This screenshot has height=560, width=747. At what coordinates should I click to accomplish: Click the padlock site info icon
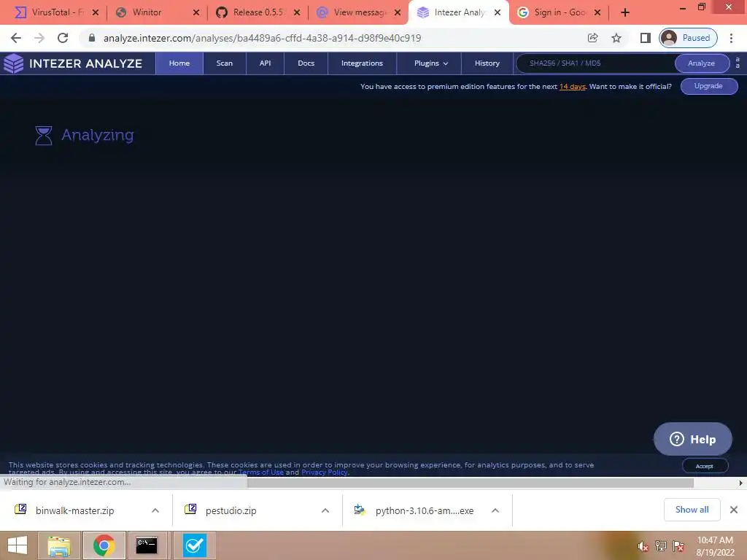point(91,38)
